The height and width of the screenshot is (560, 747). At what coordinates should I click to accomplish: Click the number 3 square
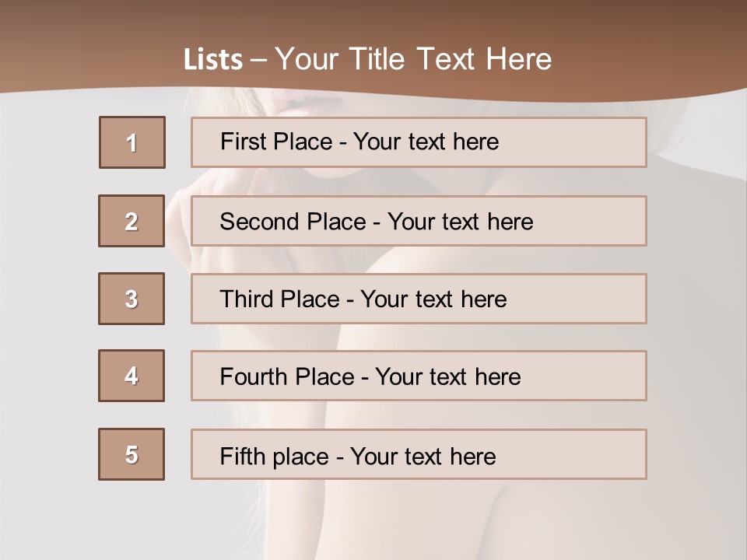click(132, 299)
